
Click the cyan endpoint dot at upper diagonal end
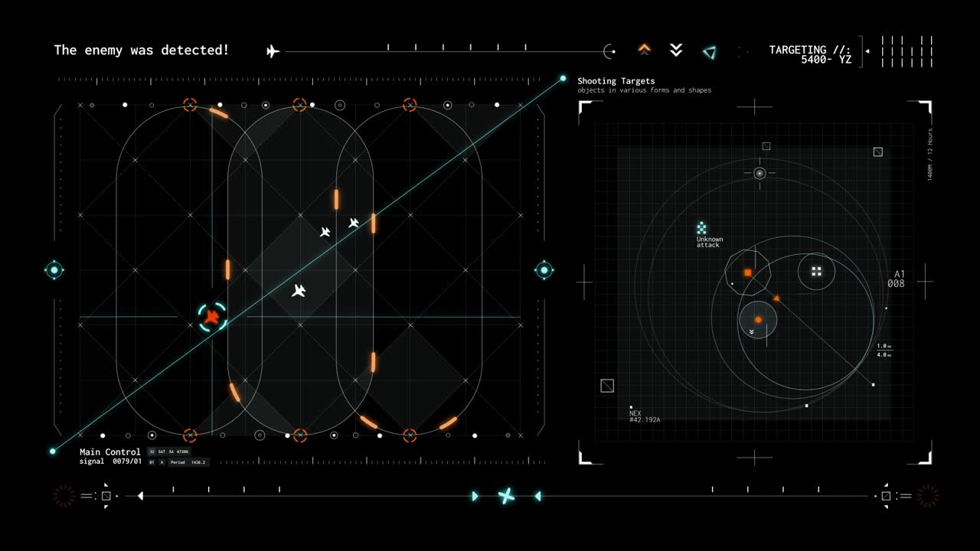point(563,78)
